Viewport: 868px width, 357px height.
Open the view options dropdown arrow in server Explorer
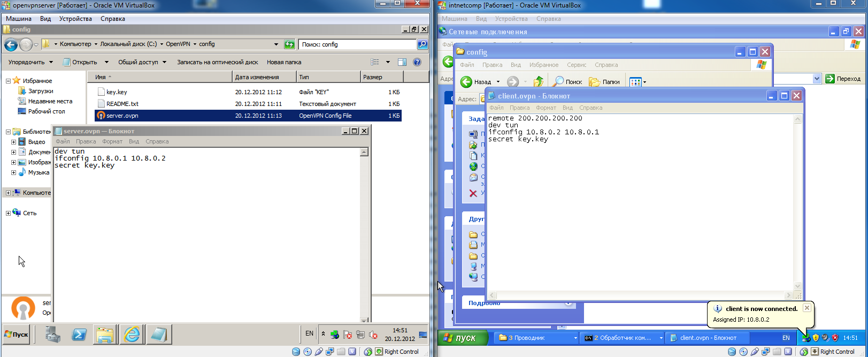pyautogui.click(x=388, y=62)
